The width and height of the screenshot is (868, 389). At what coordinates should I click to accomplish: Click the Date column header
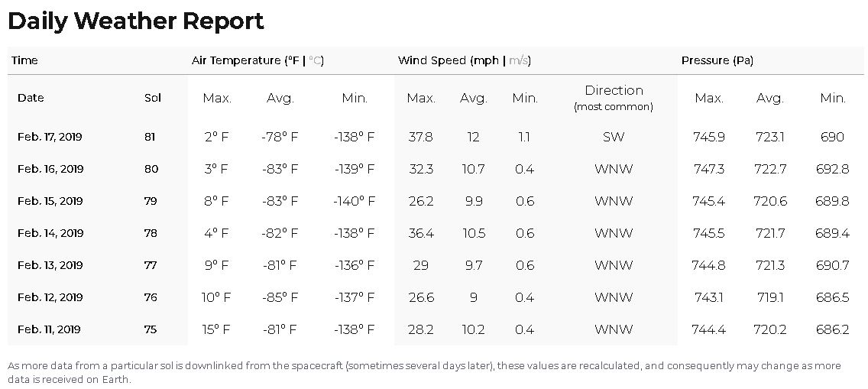pyautogui.click(x=31, y=98)
